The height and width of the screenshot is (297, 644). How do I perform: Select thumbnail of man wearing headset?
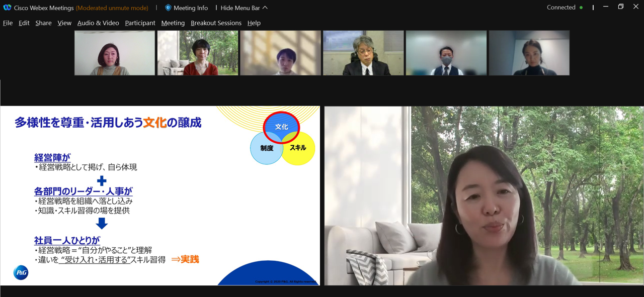363,53
